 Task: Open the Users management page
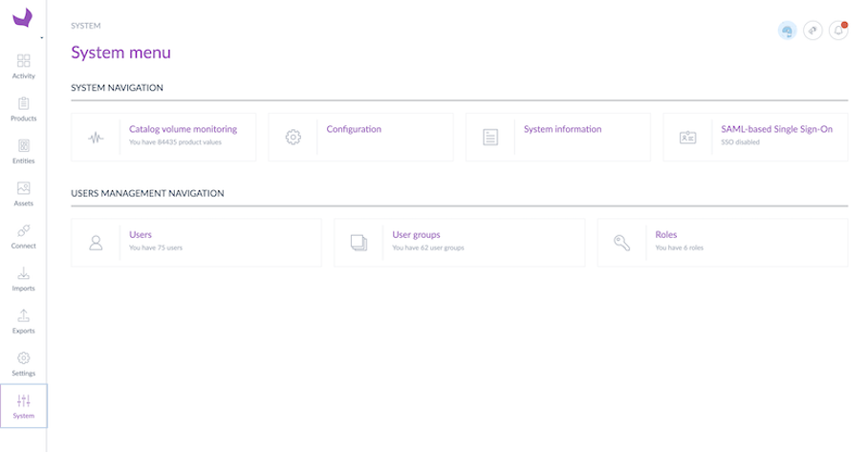(141, 234)
